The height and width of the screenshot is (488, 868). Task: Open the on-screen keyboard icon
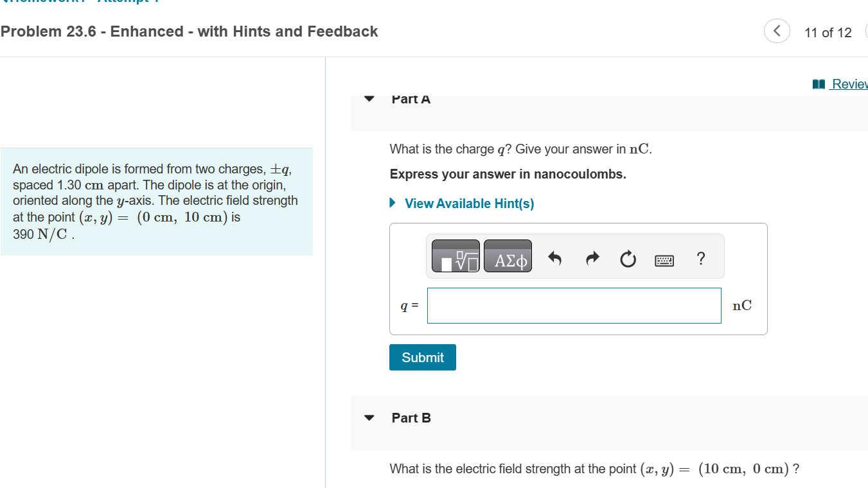[x=664, y=259]
